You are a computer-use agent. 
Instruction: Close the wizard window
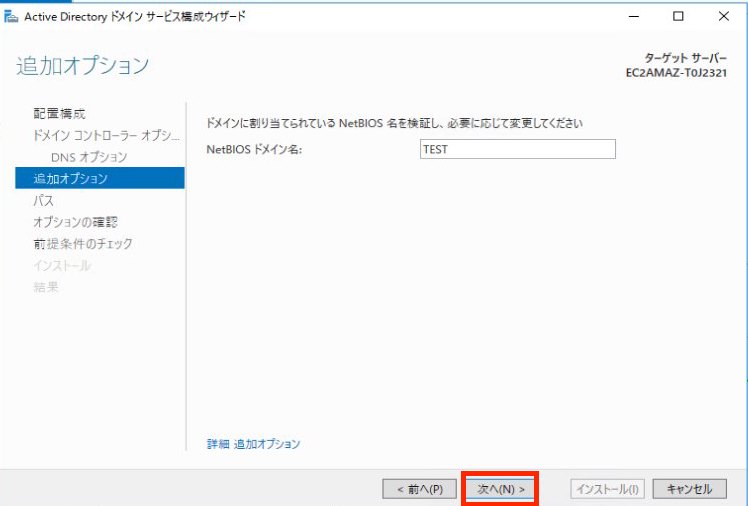[723, 16]
